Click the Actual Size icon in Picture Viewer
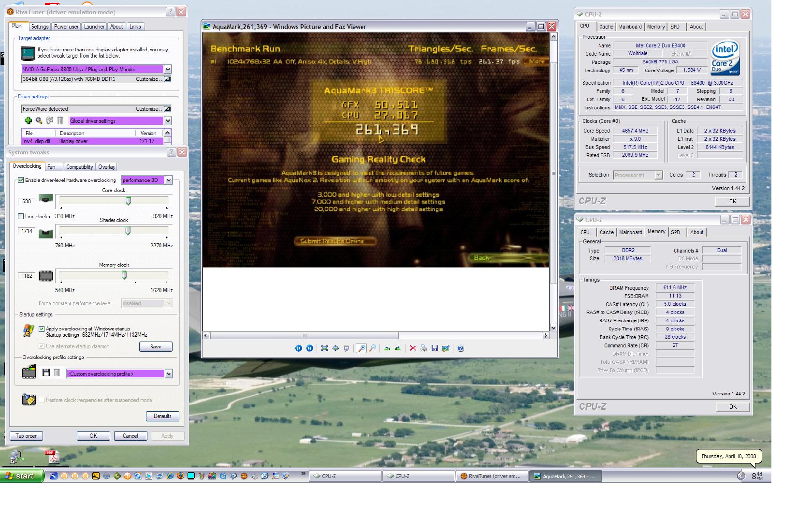The image size is (812, 508). pos(335,348)
